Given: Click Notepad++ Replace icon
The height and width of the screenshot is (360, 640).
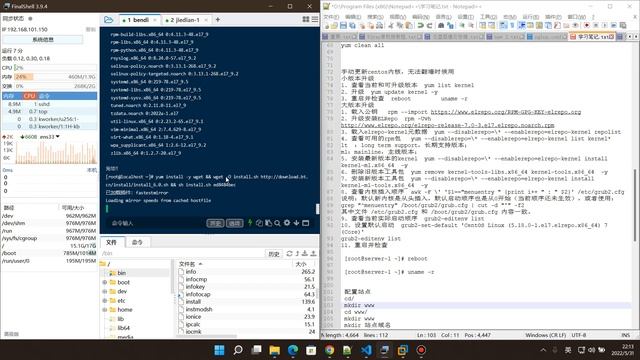Looking at the screenshot, I should click(x=450, y=26).
